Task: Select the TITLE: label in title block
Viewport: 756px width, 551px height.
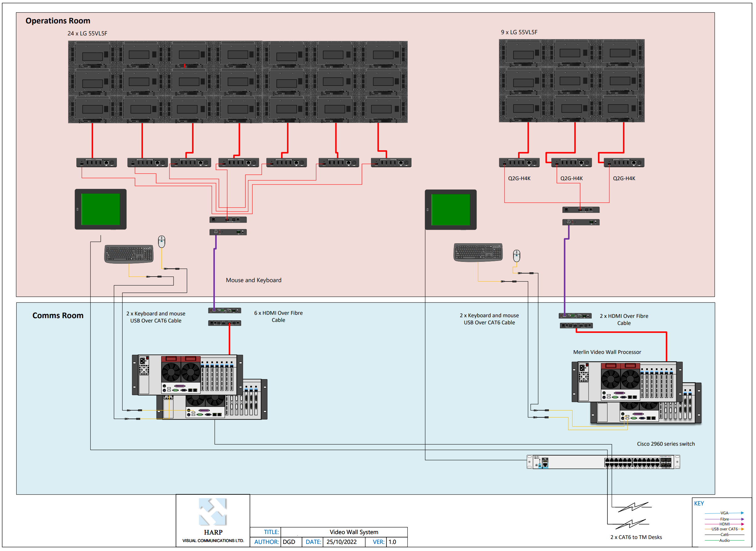Action: pos(271,532)
